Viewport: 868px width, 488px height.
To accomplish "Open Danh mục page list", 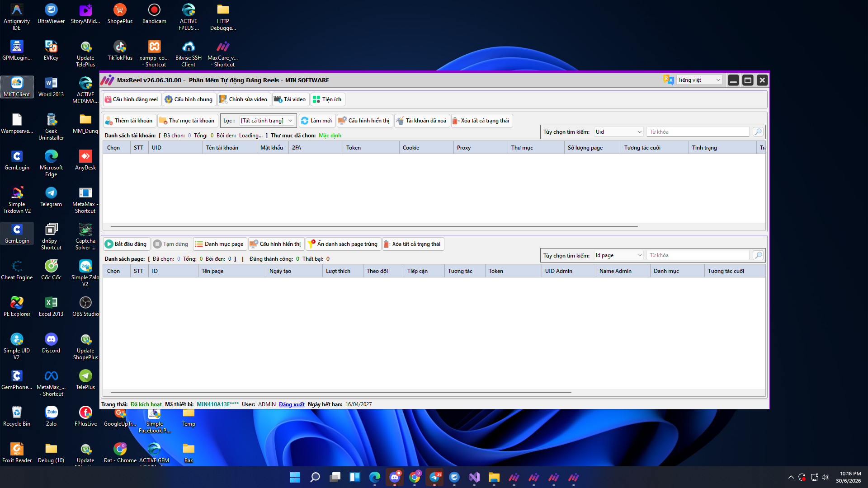I will tap(220, 244).
